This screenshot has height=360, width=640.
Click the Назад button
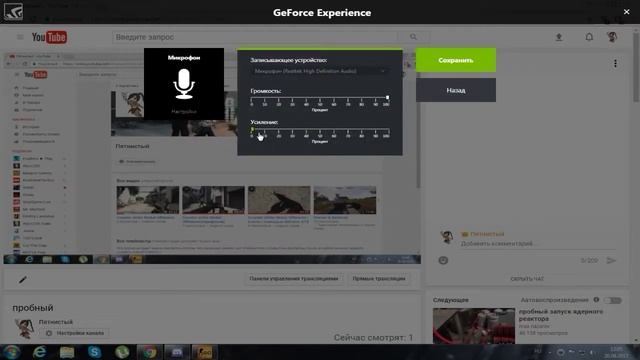456,90
